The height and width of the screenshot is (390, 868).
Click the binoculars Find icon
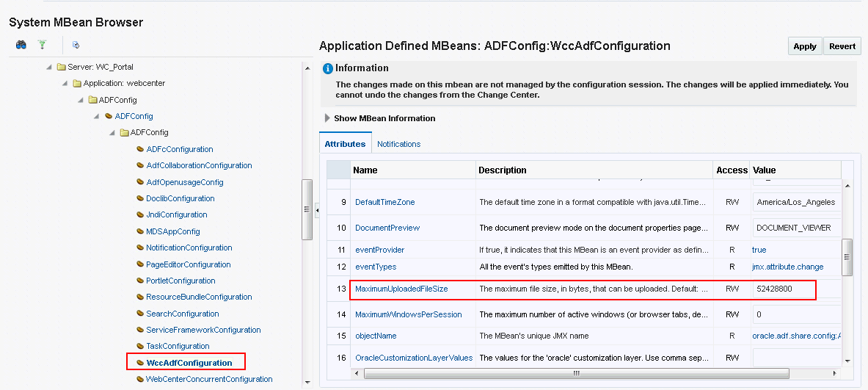[x=21, y=45]
